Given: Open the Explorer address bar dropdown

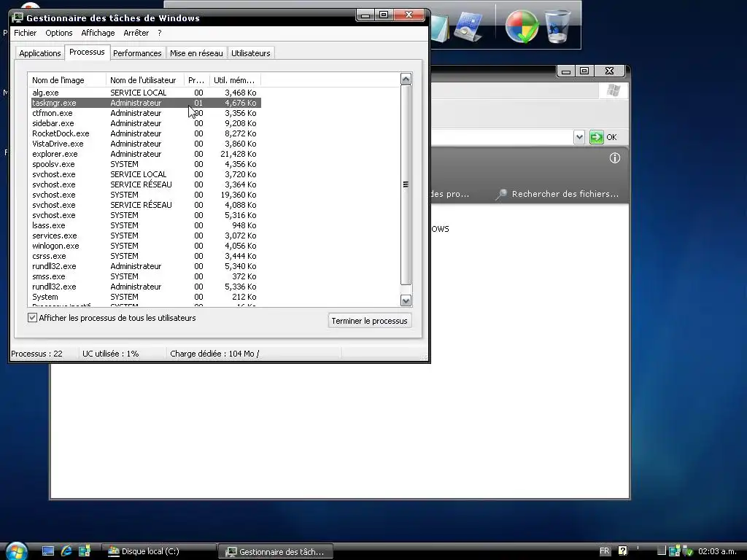Looking at the screenshot, I should tap(578, 137).
